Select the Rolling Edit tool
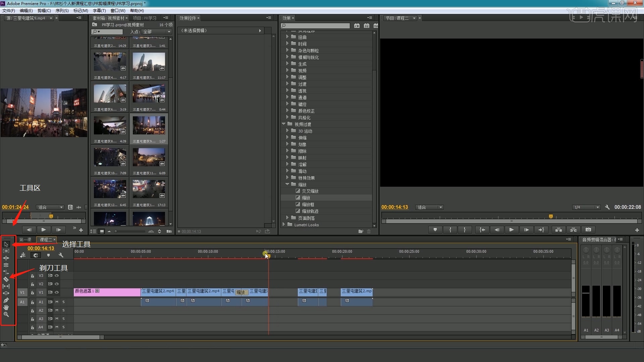The height and width of the screenshot is (362, 644). coord(6,265)
